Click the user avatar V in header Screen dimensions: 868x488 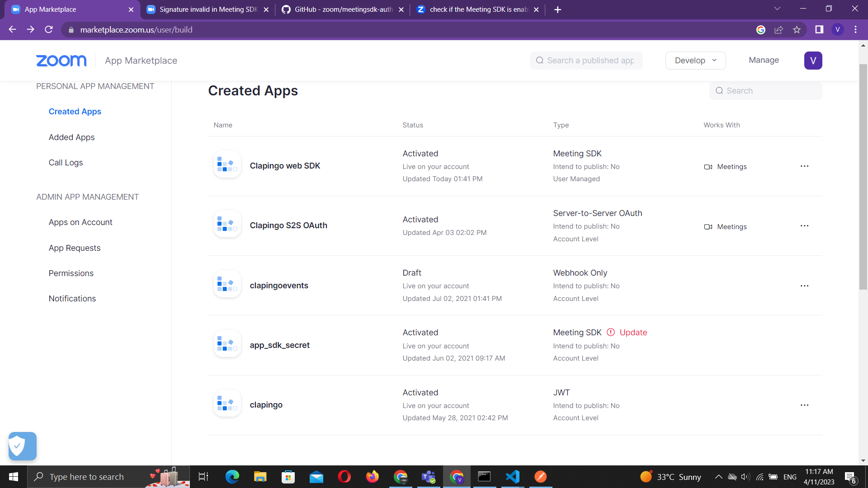[812, 61]
